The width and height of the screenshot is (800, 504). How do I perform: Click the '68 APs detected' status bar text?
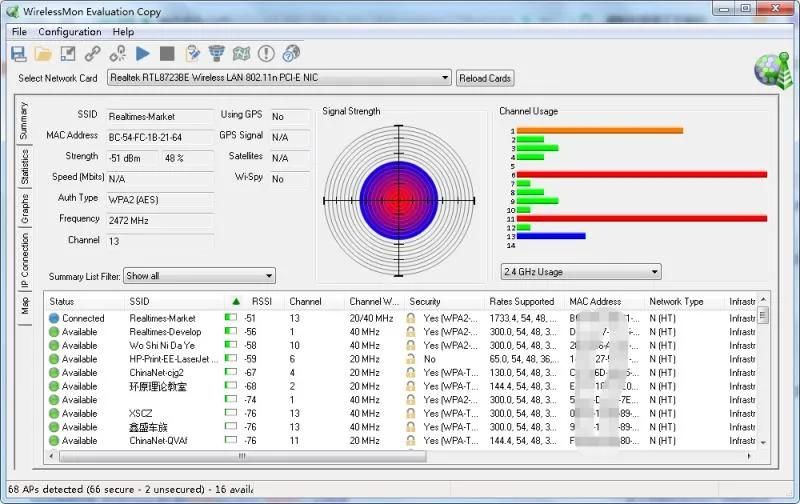[x=131, y=489]
